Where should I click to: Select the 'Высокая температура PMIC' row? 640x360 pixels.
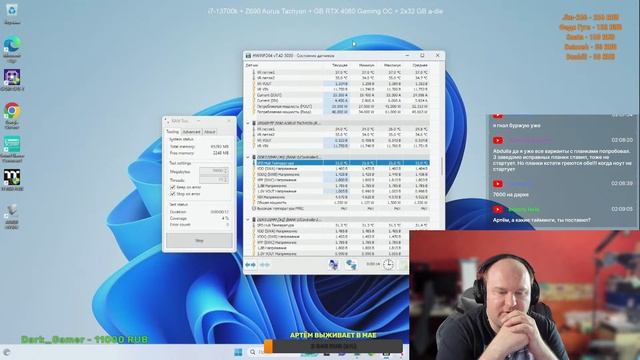[x=341, y=209]
